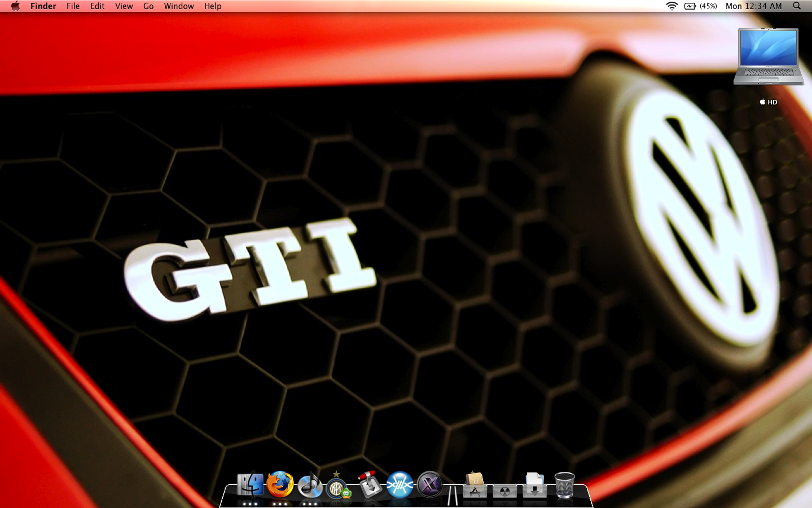This screenshot has width=812, height=508.
Task: Open the Burn folder stack in Dock
Action: click(x=505, y=490)
